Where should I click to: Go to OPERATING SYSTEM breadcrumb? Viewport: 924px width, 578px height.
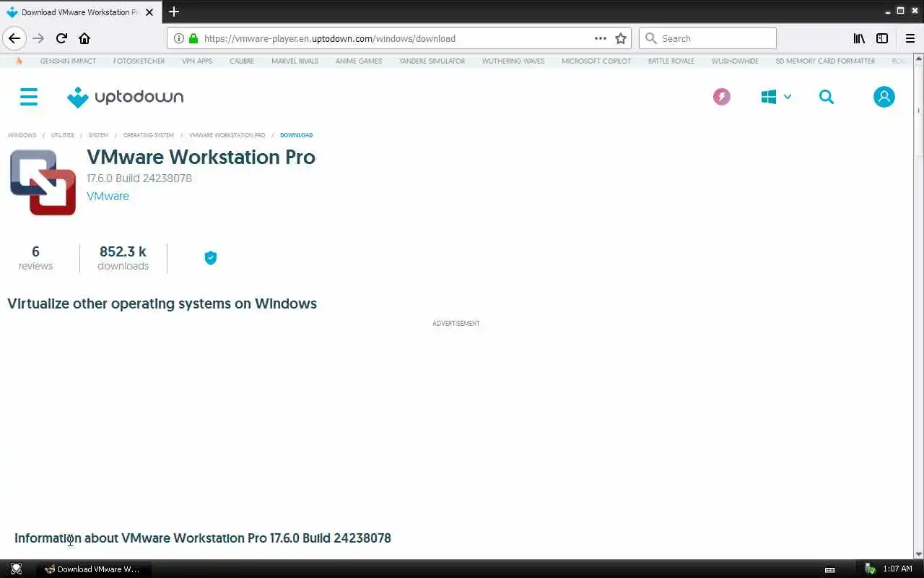149,135
